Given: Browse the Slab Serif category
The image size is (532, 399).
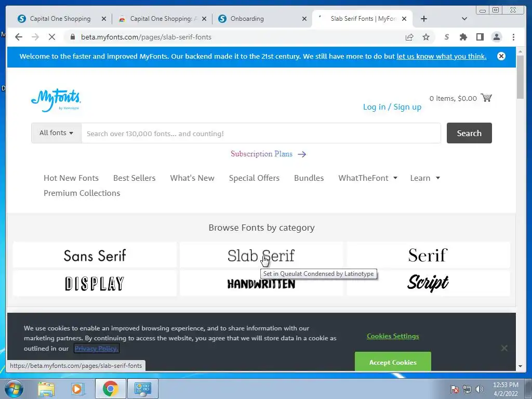Looking at the screenshot, I should pos(261,255).
